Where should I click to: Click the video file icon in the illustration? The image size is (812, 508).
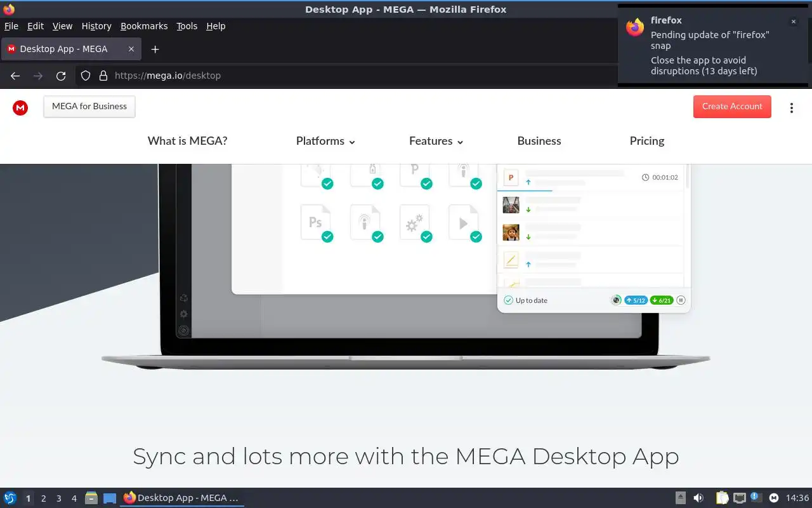click(465, 223)
